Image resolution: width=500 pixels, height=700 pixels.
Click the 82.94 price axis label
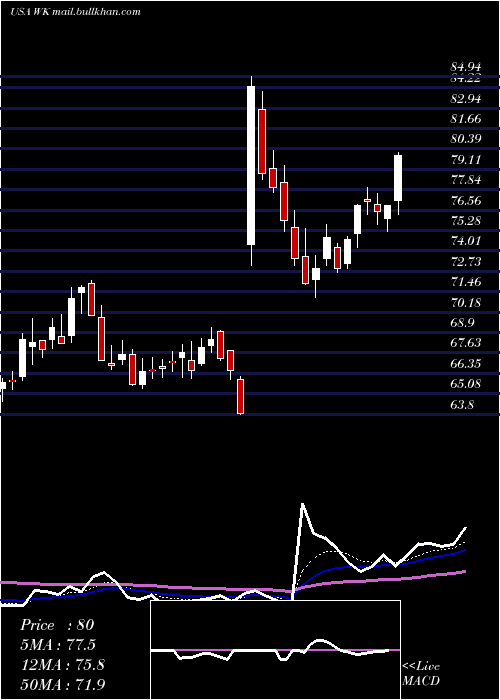click(x=466, y=98)
